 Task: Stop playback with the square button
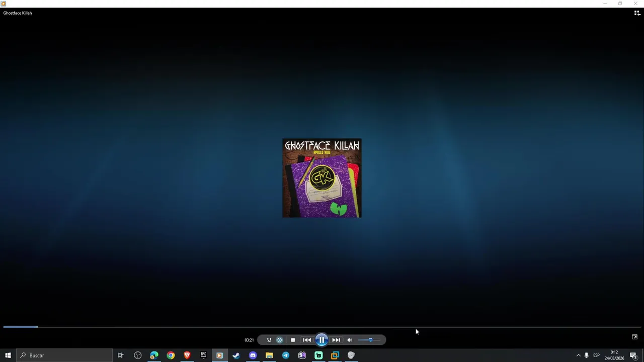(x=293, y=340)
